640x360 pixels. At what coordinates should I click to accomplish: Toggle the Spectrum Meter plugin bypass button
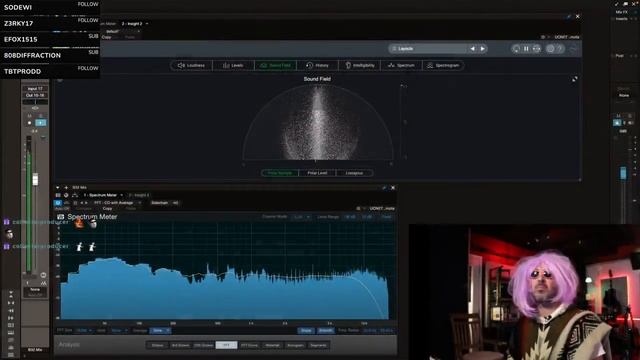coord(58,203)
